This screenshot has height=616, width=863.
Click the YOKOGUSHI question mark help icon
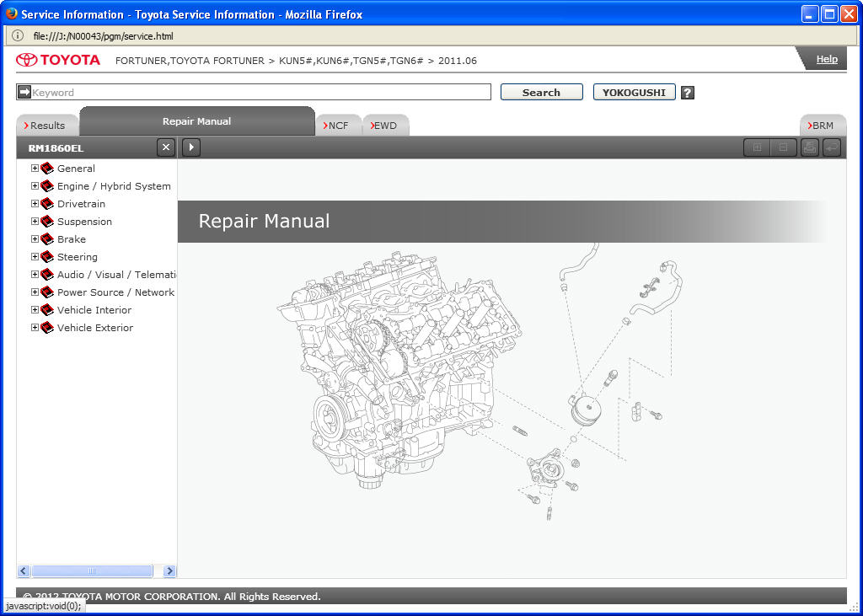688,93
